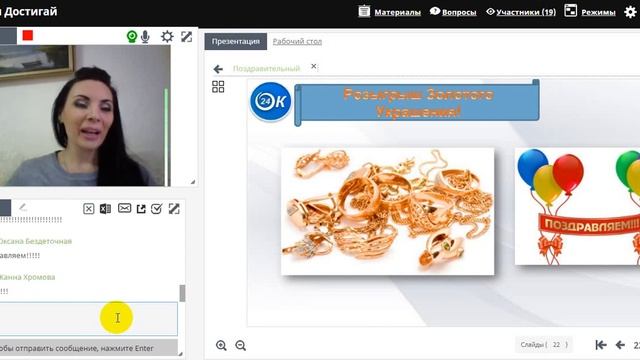Click the Жанна Хромова name in chat

(x=27, y=277)
